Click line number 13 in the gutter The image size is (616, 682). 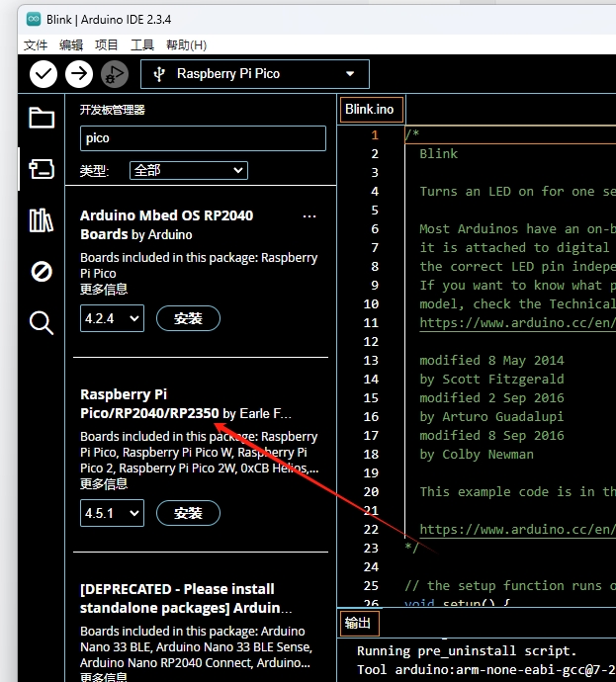point(371,361)
